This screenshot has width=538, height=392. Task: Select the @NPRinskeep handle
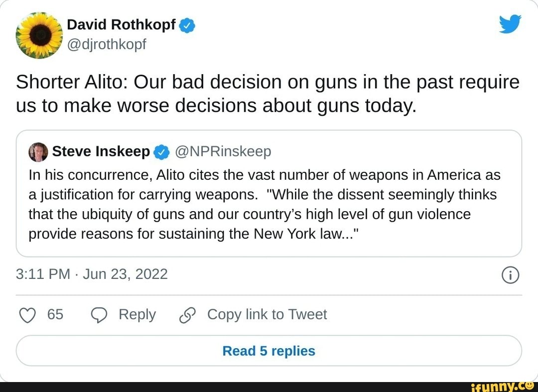[x=223, y=152]
